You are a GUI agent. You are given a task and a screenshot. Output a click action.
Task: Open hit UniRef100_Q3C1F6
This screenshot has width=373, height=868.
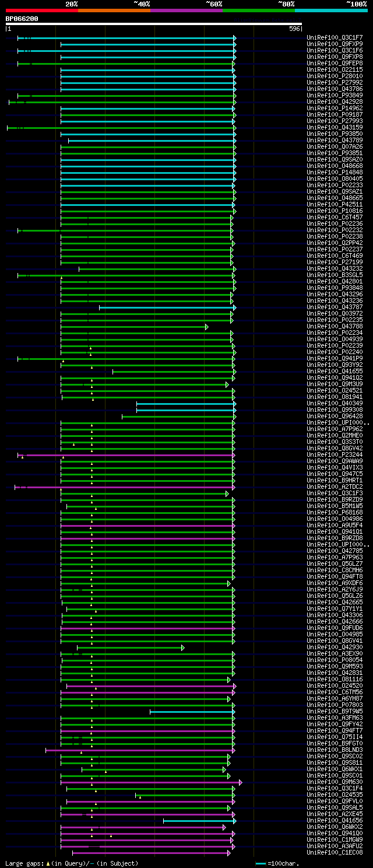335,51
